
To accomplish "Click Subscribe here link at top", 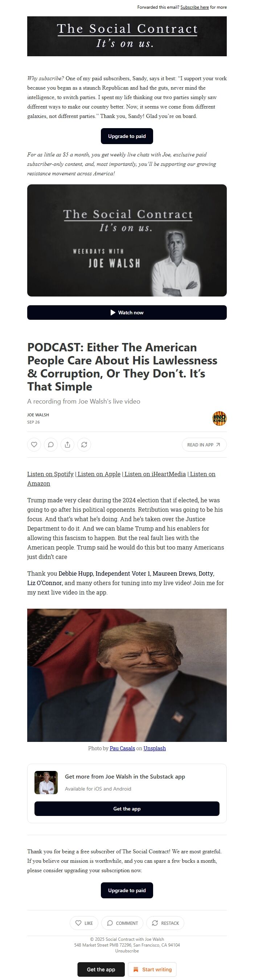I will (195, 7).
